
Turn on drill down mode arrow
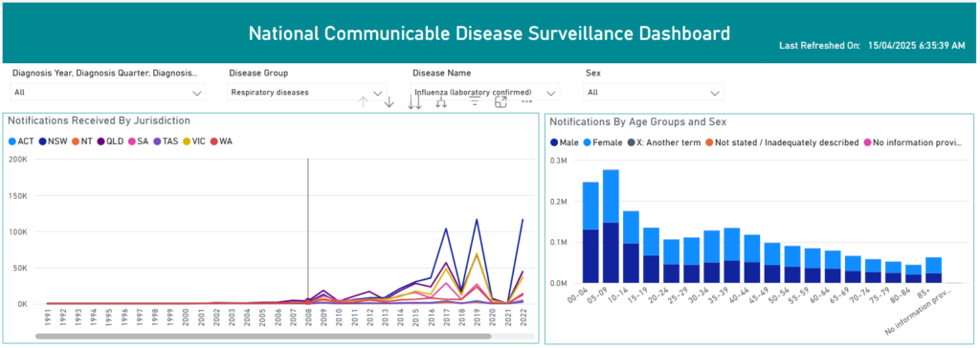[389, 102]
